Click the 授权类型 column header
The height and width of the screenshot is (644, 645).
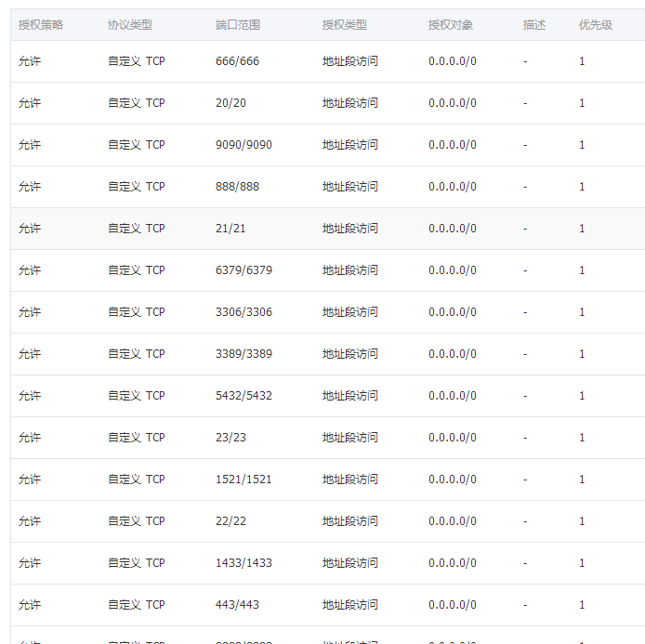coord(344,25)
